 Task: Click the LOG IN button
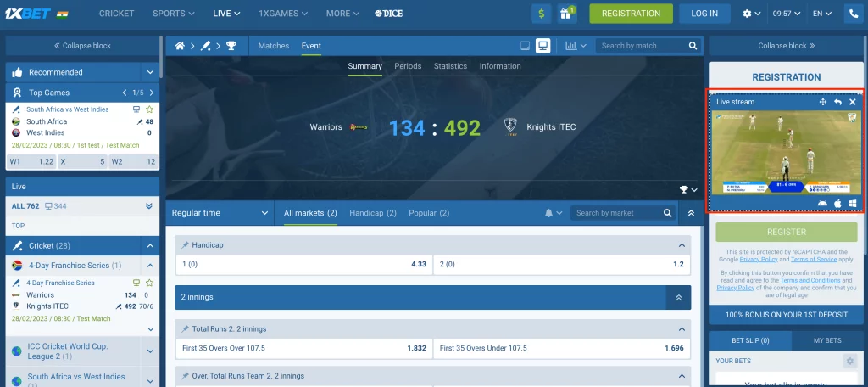click(x=704, y=14)
